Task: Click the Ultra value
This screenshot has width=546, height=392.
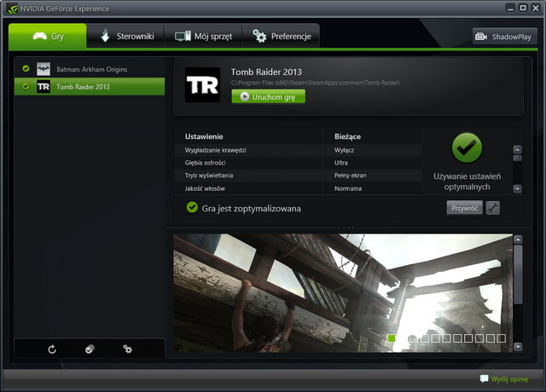Action: (x=341, y=163)
